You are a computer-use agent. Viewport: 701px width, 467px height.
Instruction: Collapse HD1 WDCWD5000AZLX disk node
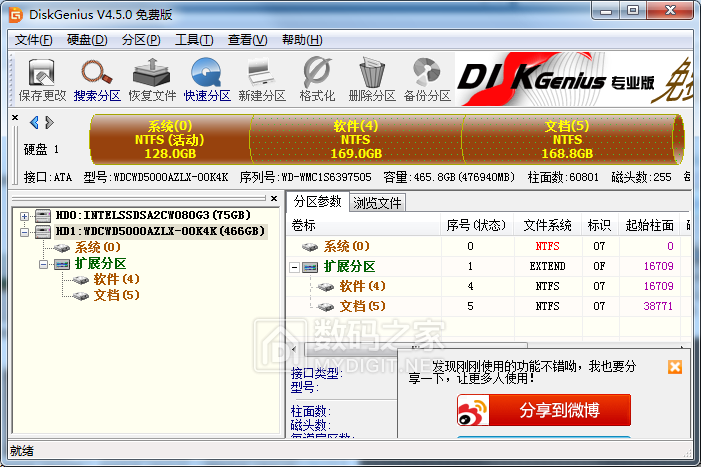[25, 231]
